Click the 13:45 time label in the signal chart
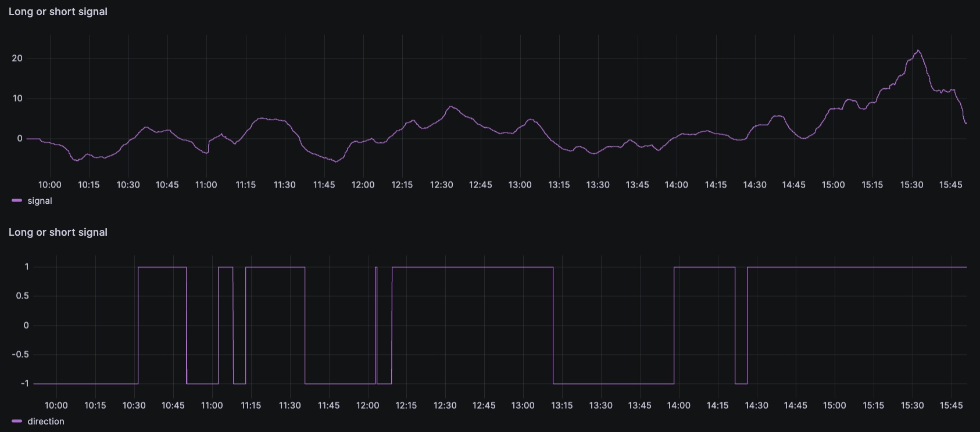 [637, 185]
